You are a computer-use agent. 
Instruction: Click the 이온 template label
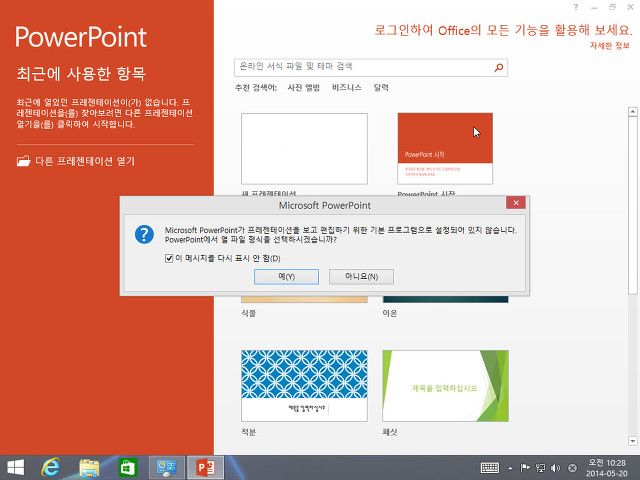(x=390, y=313)
